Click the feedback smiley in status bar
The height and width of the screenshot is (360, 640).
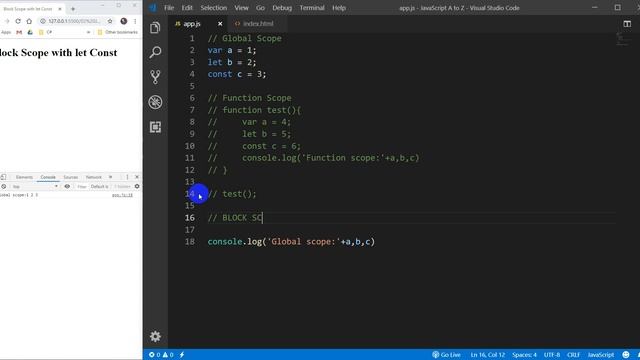(x=626, y=355)
